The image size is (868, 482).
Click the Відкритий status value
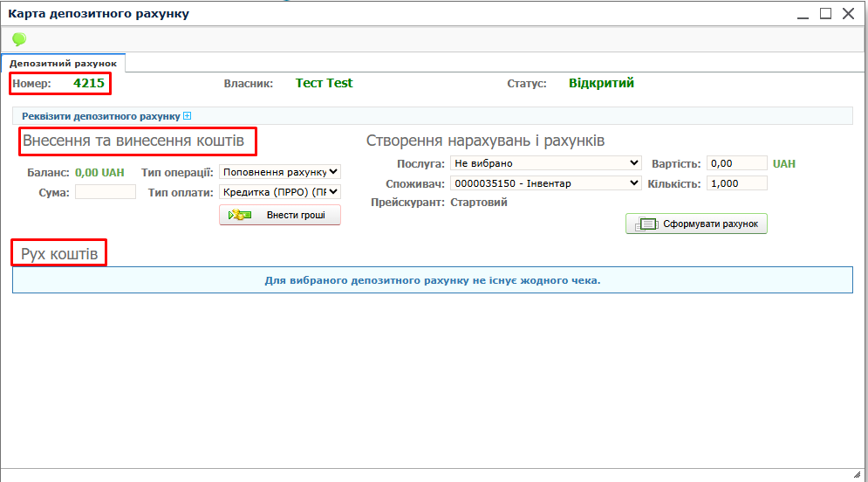click(601, 84)
